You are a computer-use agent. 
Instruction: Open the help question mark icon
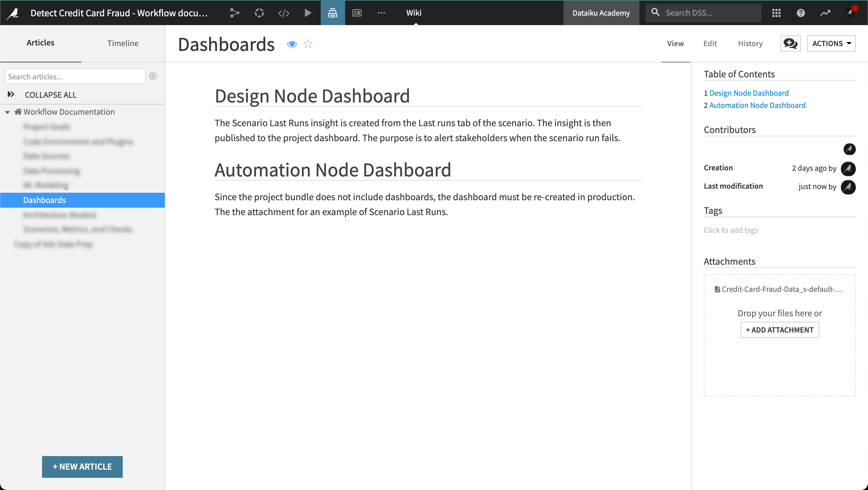point(800,13)
